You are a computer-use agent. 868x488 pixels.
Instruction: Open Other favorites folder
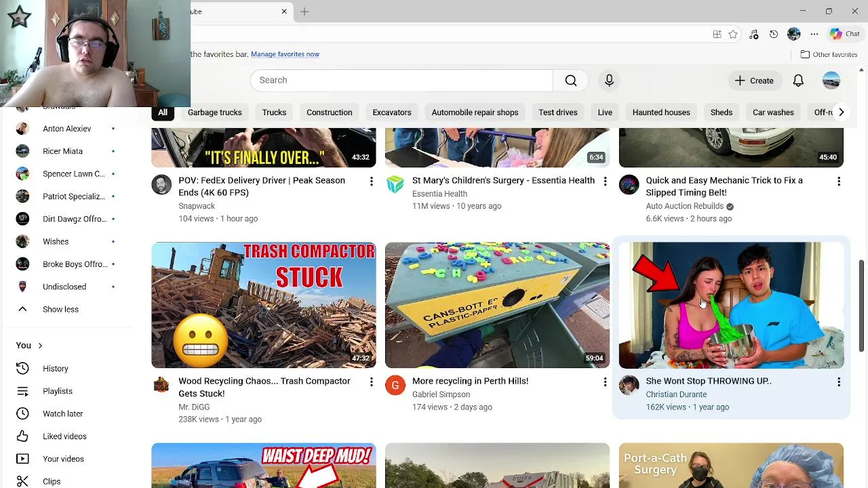tap(829, 54)
